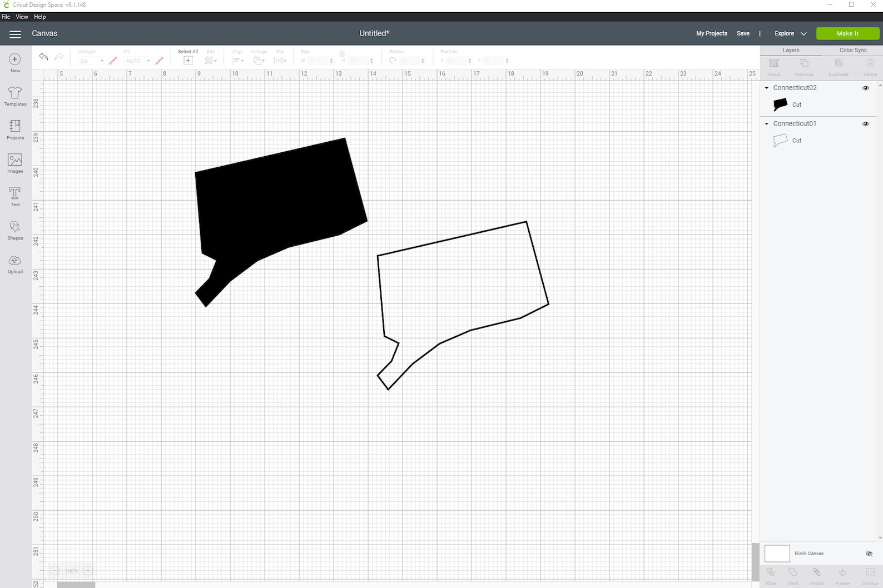Image resolution: width=883 pixels, height=588 pixels.
Task: Hide the Connecticut02 layer
Action: pyautogui.click(x=866, y=88)
